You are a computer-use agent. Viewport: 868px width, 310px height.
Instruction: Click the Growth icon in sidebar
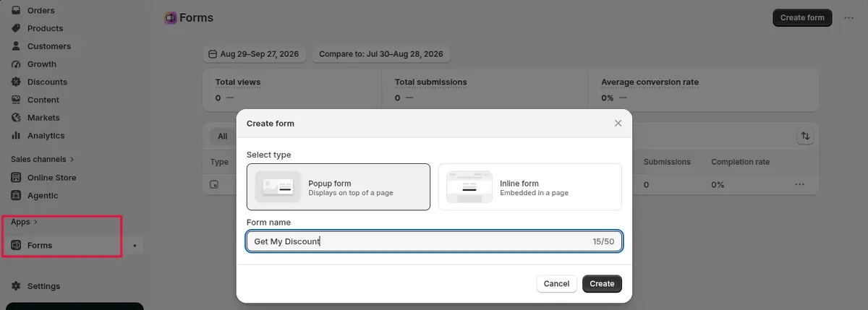(16, 64)
